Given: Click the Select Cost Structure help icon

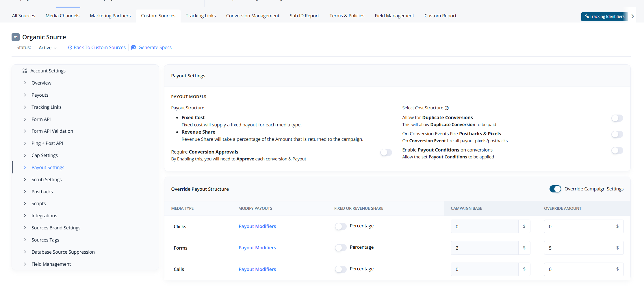Looking at the screenshot, I should click(447, 108).
